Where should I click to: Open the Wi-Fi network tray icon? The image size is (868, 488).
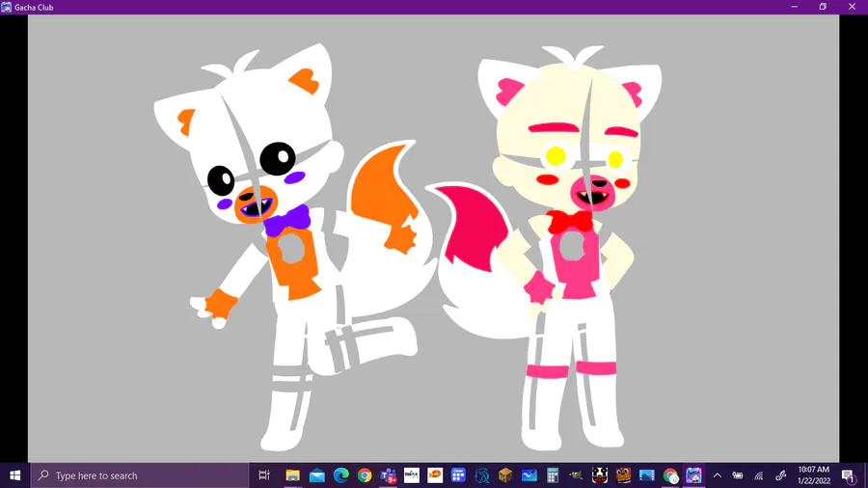[x=759, y=475]
